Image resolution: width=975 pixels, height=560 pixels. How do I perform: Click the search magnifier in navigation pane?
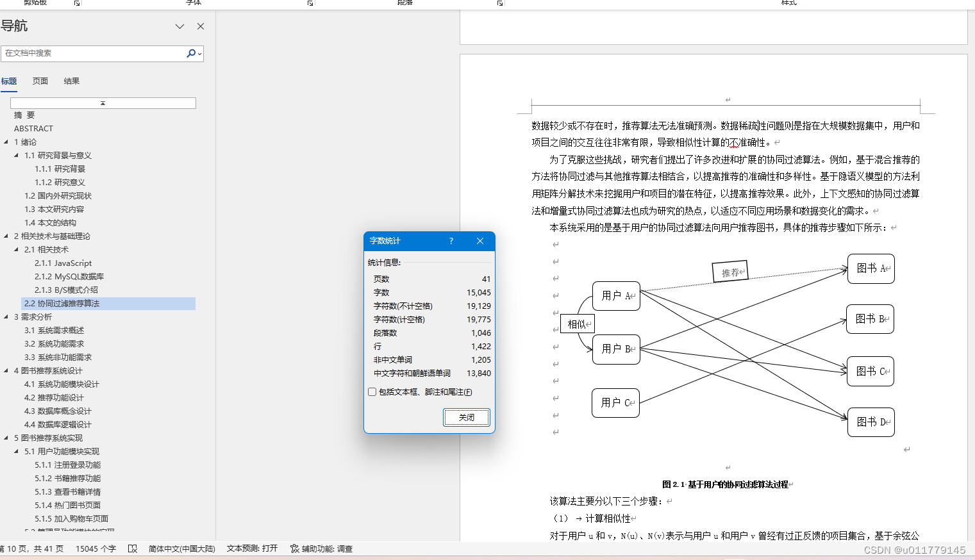190,53
